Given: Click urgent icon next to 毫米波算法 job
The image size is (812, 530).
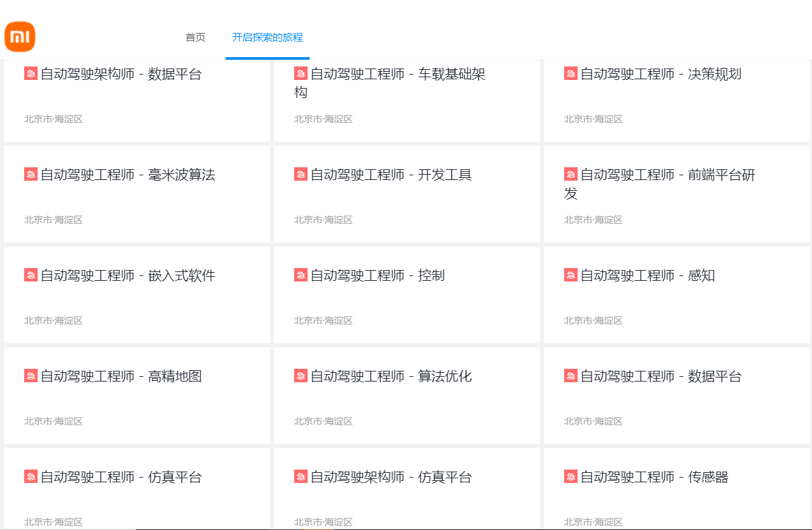Looking at the screenshot, I should pyautogui.click(x=31, y=175).
